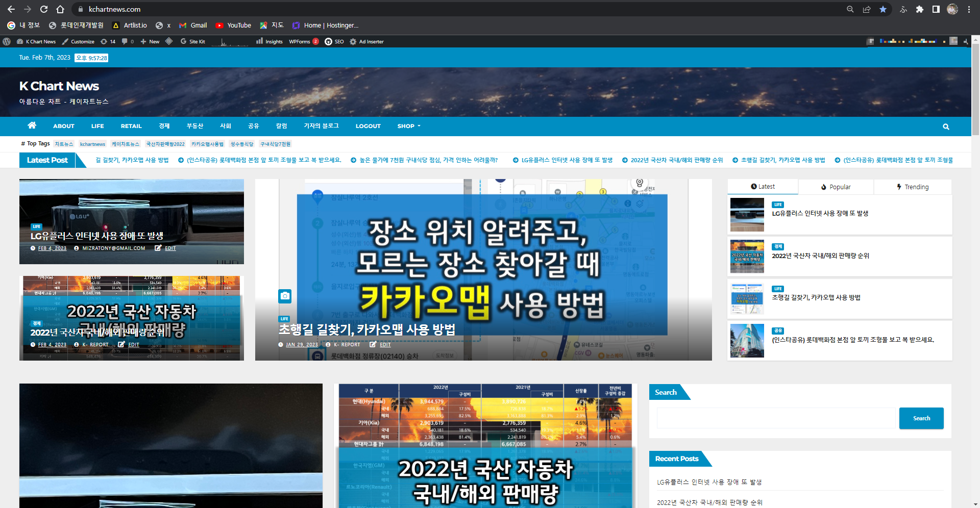Click K Chart News site title
The image size is (980, 508).
click(59, 86)
